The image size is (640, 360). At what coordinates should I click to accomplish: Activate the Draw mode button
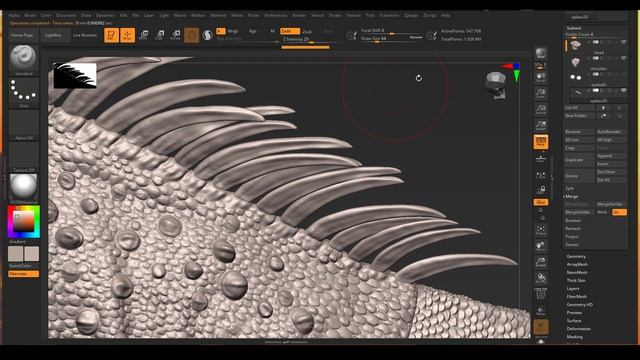127,35
